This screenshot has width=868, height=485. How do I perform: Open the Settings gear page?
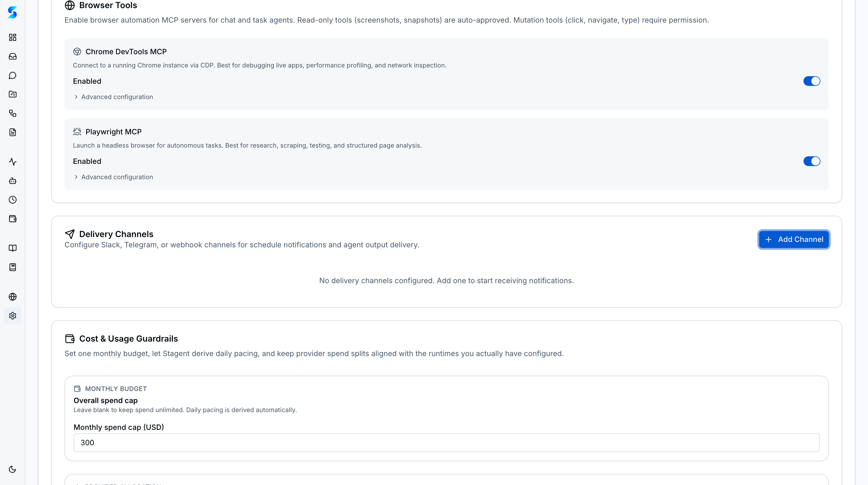12,316
